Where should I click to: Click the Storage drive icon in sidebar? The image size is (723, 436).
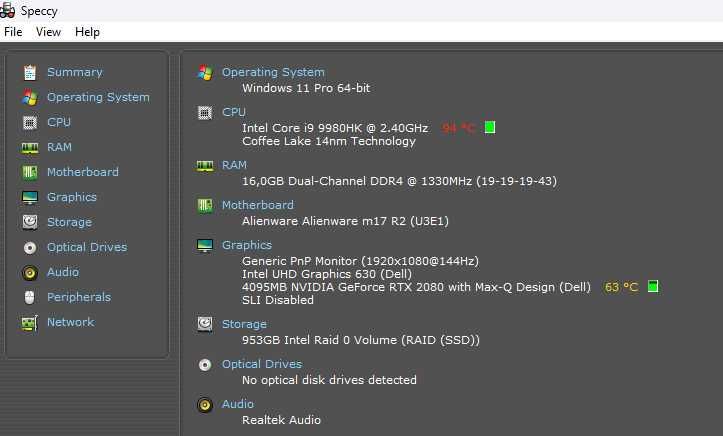(x=30, y=222)
